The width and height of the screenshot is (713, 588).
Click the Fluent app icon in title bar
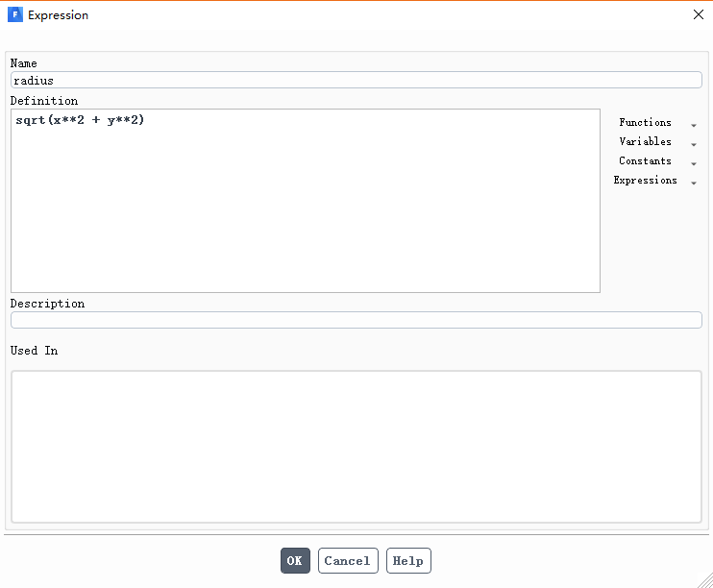click(x=14, y=15)
